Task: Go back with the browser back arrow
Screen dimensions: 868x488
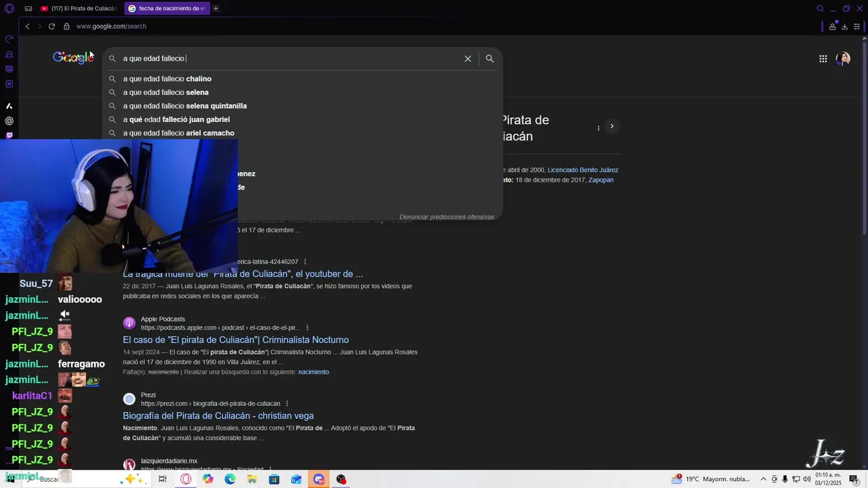Action: pos(27,26)
